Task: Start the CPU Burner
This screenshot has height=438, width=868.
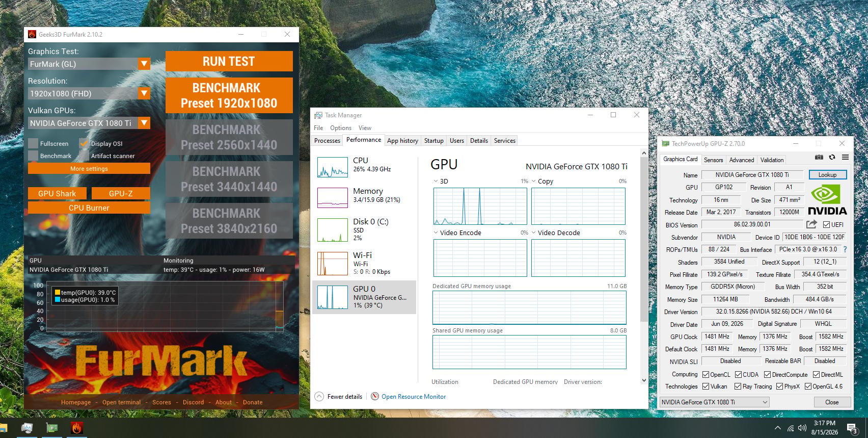Action: 89,208
